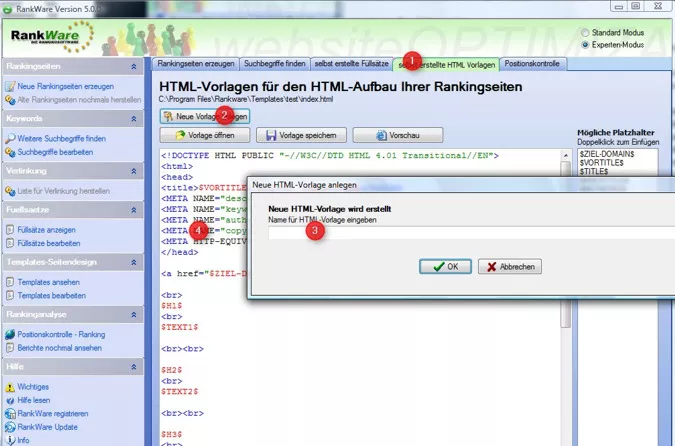Click the icon beside RankWare Update
The image size is (675, 446).
pos(10,427)
